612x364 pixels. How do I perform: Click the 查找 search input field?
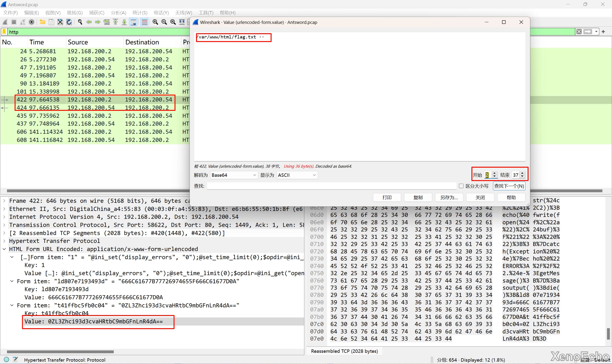click(331, 186)
